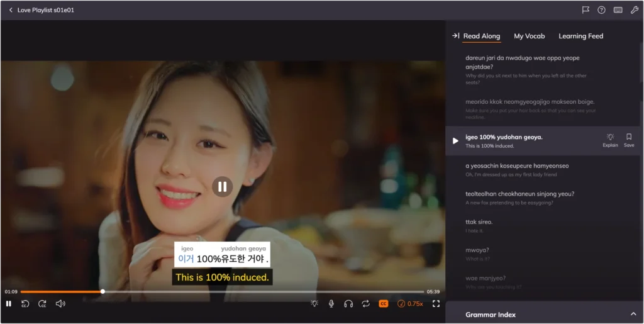Toggle CC captions button
The image size is (644, 324).
pyautogui.click(x=383, y=304)
